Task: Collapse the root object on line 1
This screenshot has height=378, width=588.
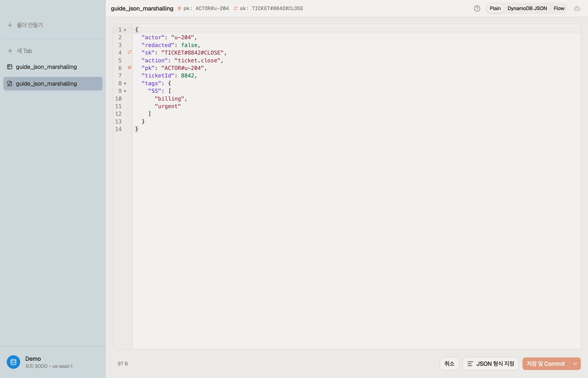Action: pos(125,30)
